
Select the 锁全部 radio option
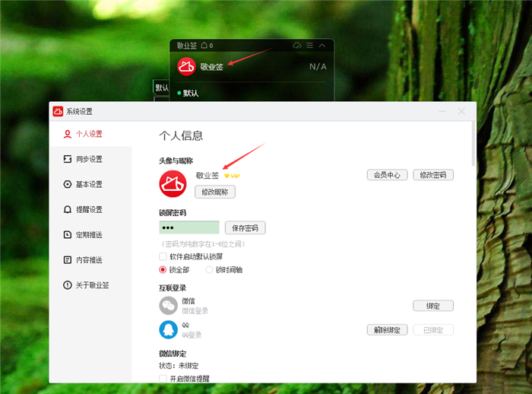tap(163, 270)
